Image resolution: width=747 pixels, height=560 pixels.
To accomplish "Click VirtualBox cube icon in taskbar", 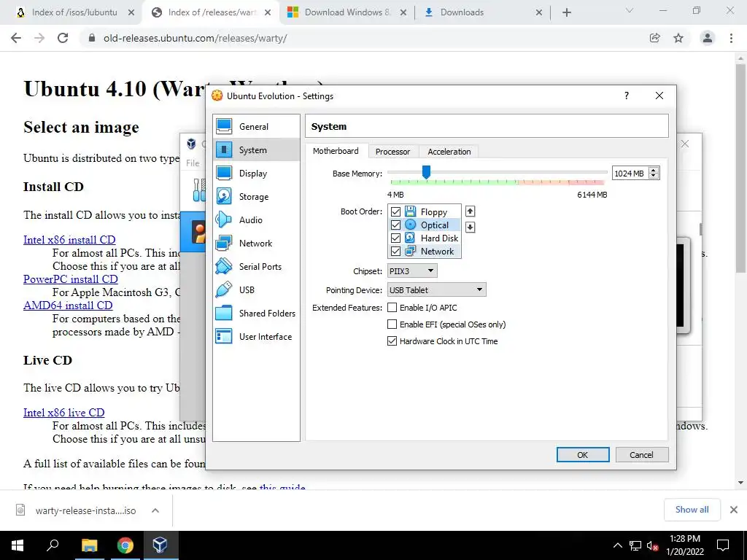I will pyautogui.click(x=160, y=545).
